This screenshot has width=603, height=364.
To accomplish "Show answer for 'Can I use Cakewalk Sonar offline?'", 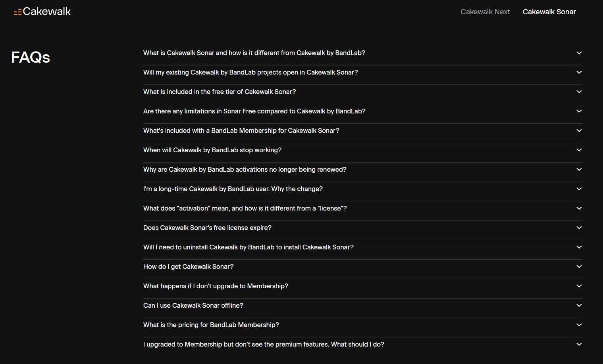I will point(362,305).
